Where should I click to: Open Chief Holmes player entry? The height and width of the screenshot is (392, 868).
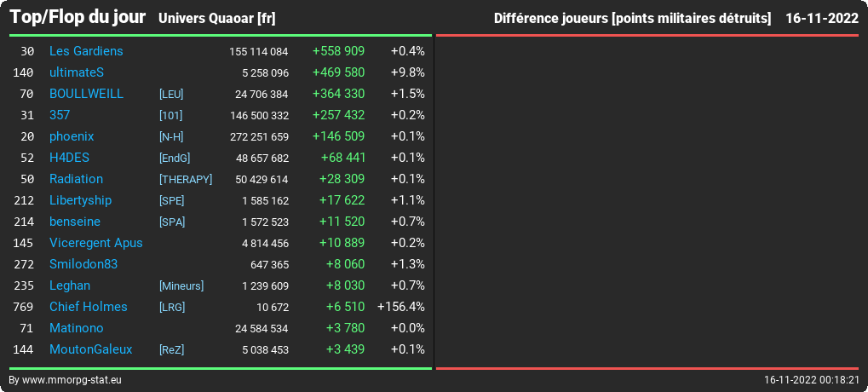coord(88,307)
